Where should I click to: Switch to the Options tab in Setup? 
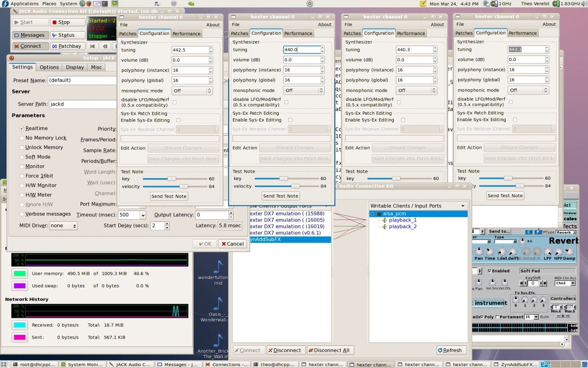click(x=49, y=67)
